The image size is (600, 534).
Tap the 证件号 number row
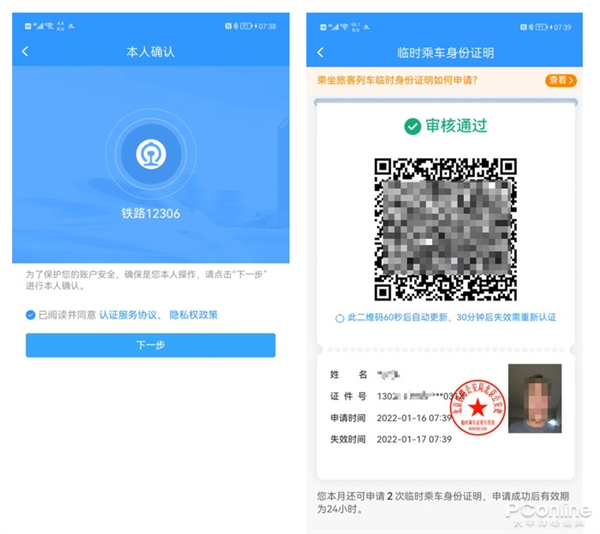pyautogui.click(x=400, y=396)
